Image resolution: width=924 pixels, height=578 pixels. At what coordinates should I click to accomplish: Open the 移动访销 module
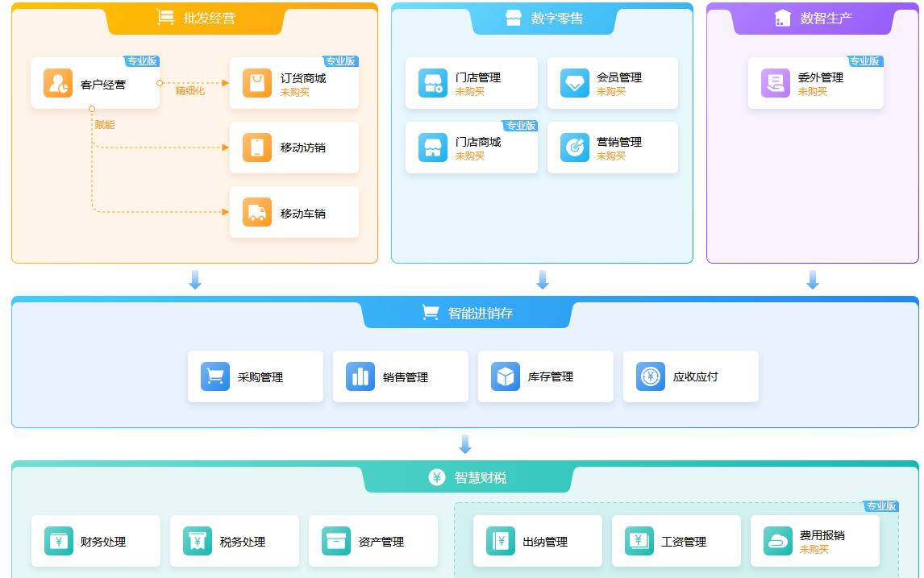(x=294, y=148)
